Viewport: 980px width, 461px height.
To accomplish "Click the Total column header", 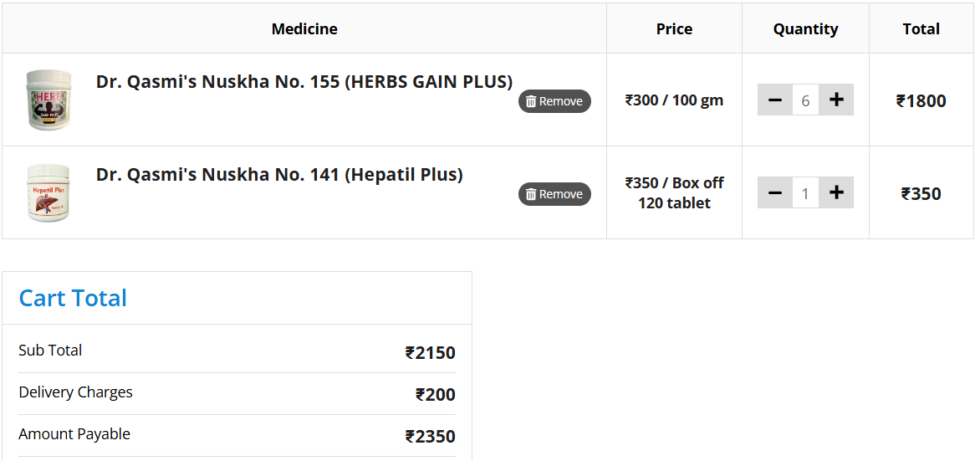I will [x=921, y=29].
